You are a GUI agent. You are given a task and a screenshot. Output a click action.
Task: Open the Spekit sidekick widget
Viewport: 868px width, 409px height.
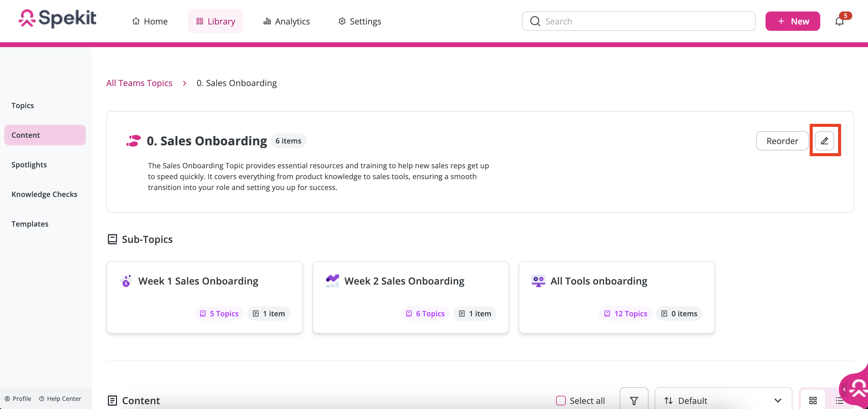[858, 388]
